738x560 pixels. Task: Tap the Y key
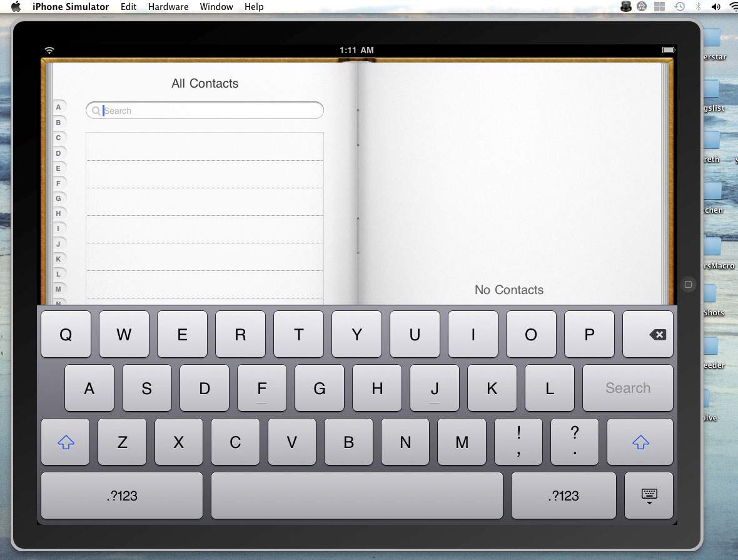[x=356, y=334]
